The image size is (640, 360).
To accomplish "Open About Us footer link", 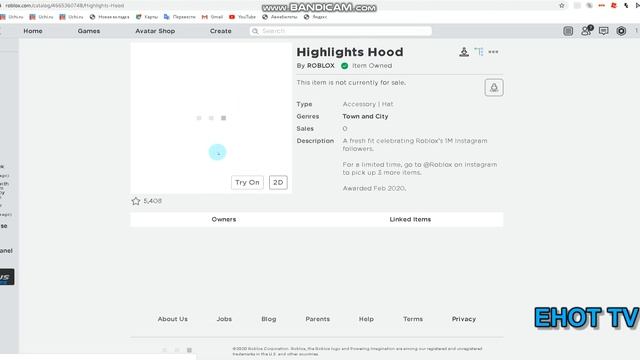I will 173,319.
